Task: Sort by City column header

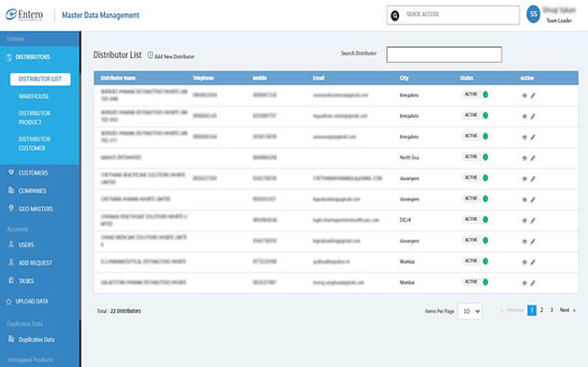Action: point(404,78)
